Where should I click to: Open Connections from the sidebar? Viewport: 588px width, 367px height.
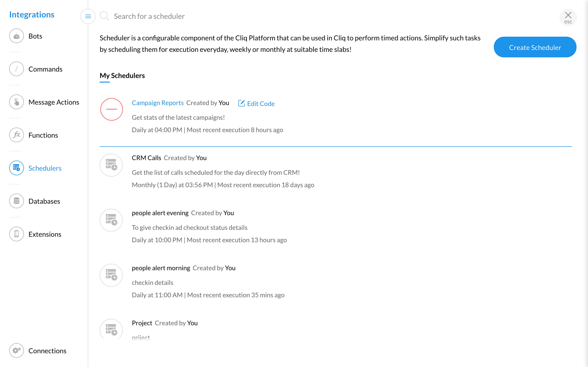(x=16, y=350)
